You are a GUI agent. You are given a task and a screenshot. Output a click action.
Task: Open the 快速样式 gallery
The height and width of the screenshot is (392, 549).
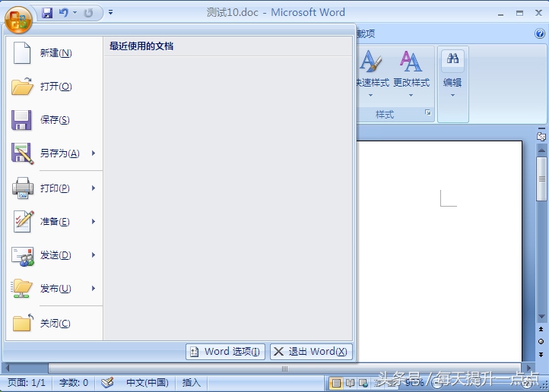[x=372, y=74]
